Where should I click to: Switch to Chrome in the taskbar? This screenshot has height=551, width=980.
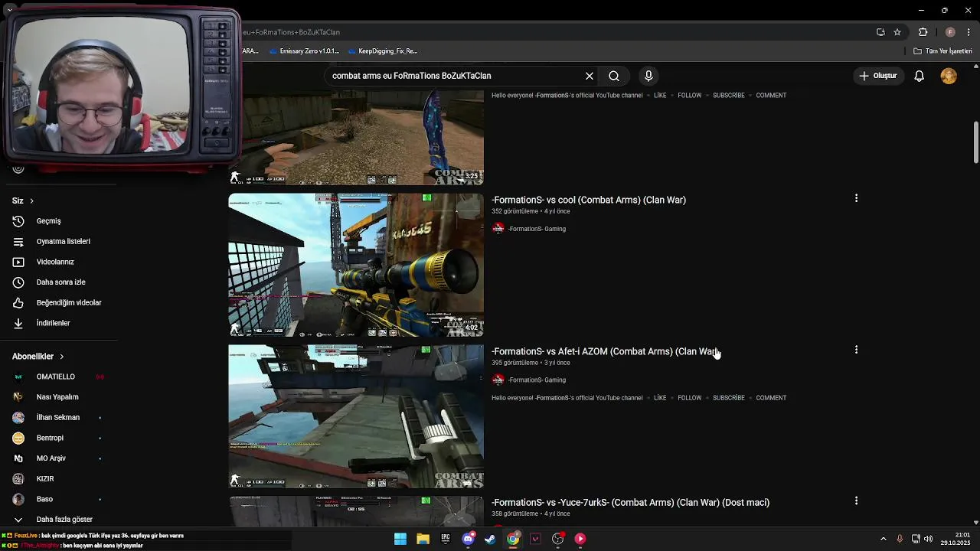pos(513,539)
